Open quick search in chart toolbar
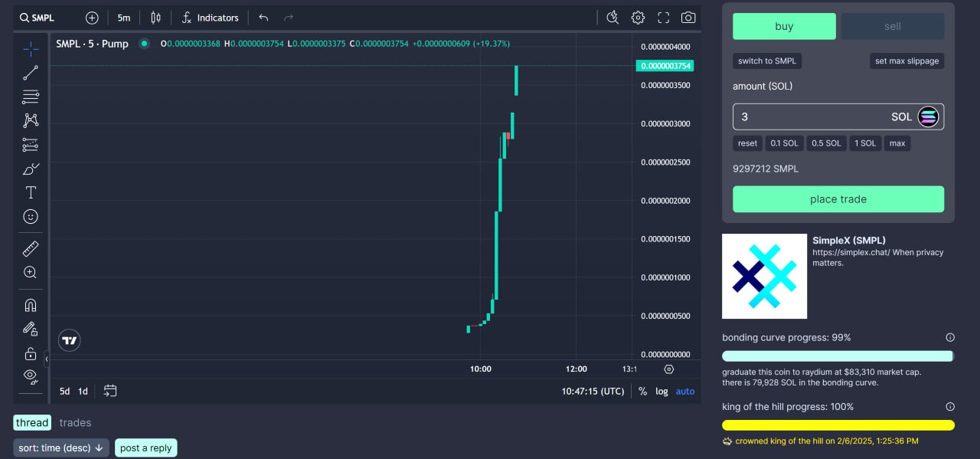The image size is (980, 459). pyautogui.click(x=612, y=18)
